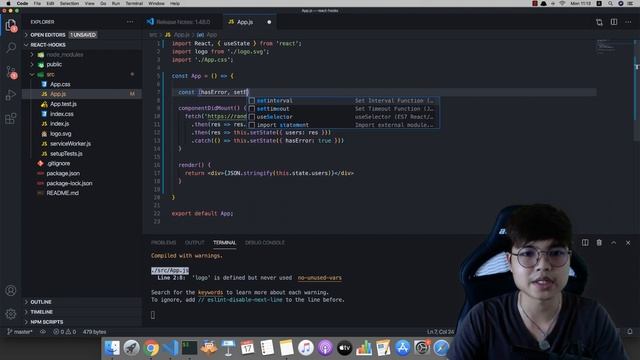Open the Extensions view
Screen dimensions: 640x360
(x=11, y=119)
